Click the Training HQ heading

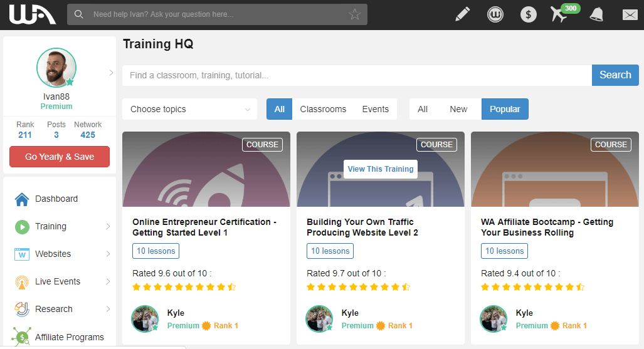(158, 44)
